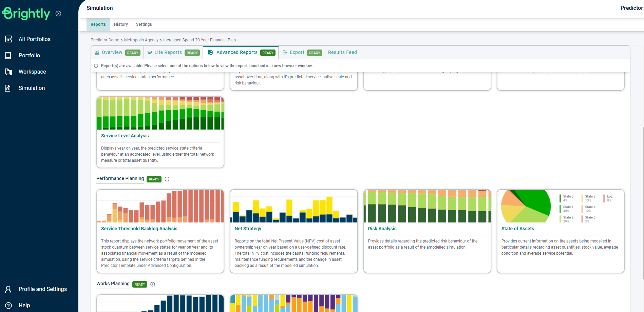Switch to the Settings tab
This screenshot has height=312, width=644.
tap(144, 24)
